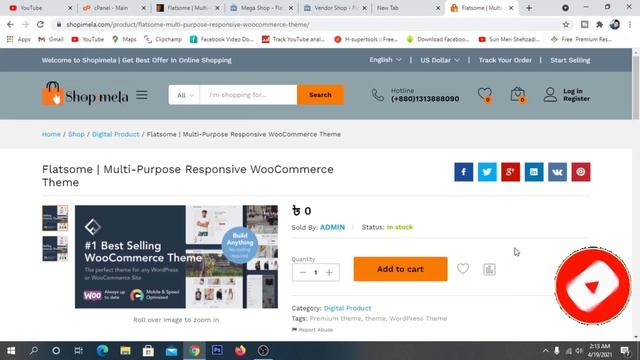Share product on VK
The width and height of the screenshot is (640, 360).
pos(557,172)
